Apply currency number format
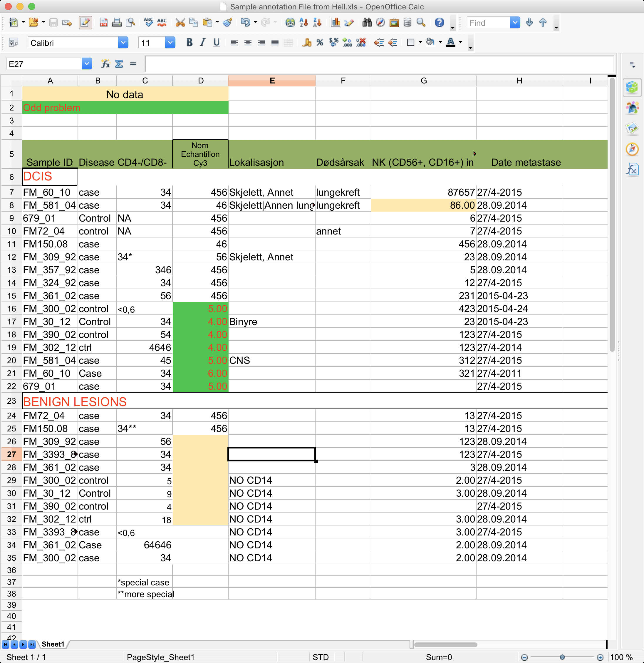 pyautogui.click(x=306, y=42)
